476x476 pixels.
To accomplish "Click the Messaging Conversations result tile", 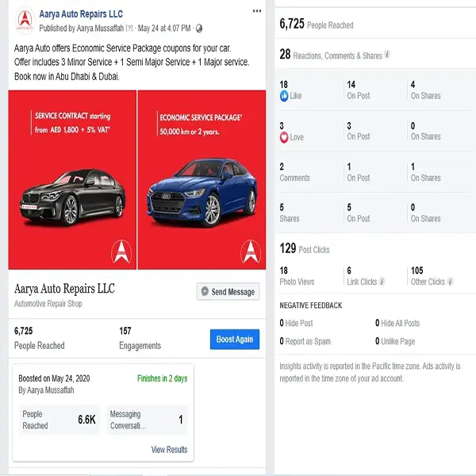I will coord(158,420).
